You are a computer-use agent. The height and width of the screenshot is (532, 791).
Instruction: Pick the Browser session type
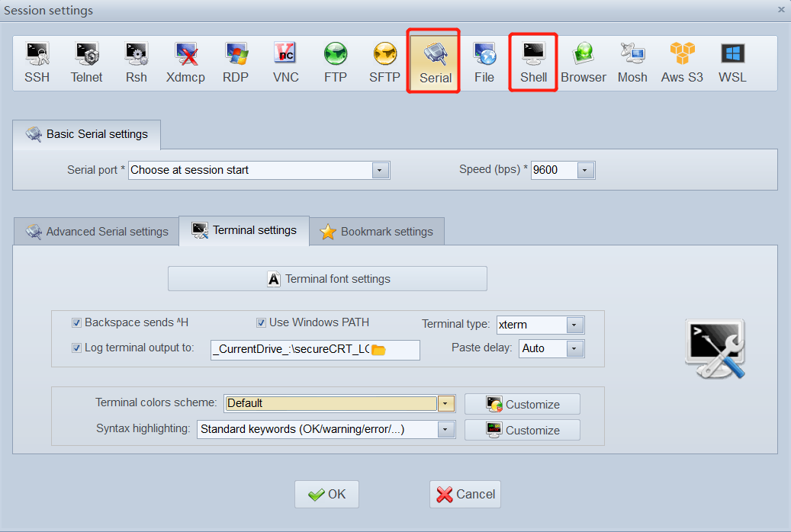point(584,62)
